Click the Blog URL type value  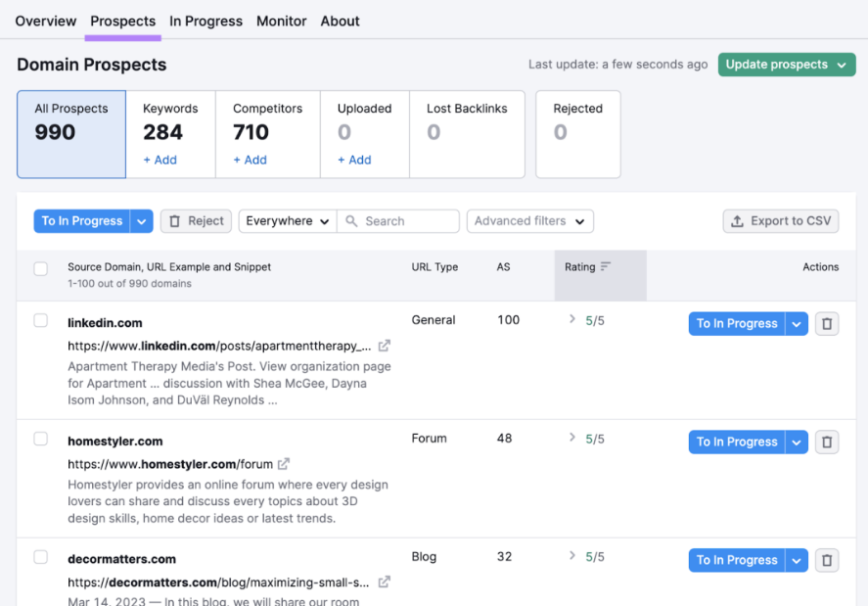point(424,557)
